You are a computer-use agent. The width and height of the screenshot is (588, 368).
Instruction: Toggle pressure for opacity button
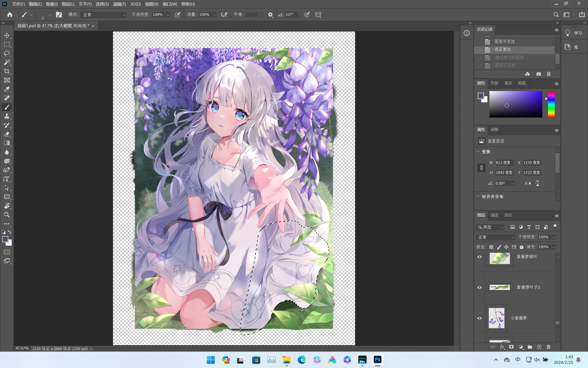(x=178, y=14)
